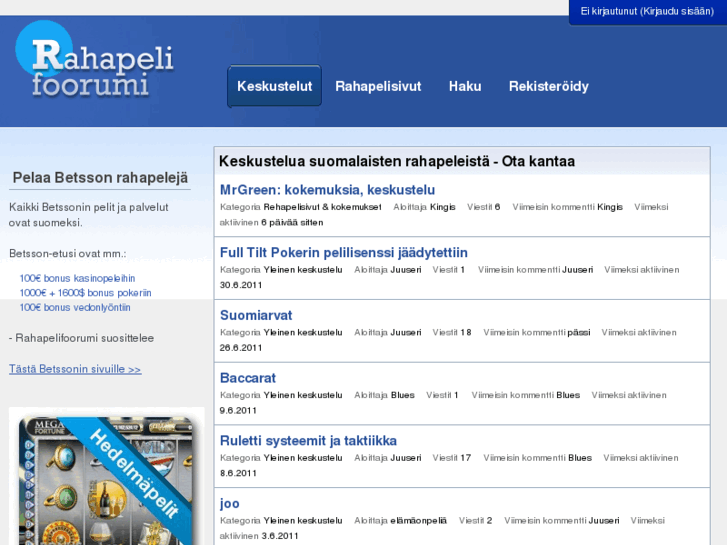
Task: Click last commenter Juuseri in the joo row
Action: coord(604,520)
